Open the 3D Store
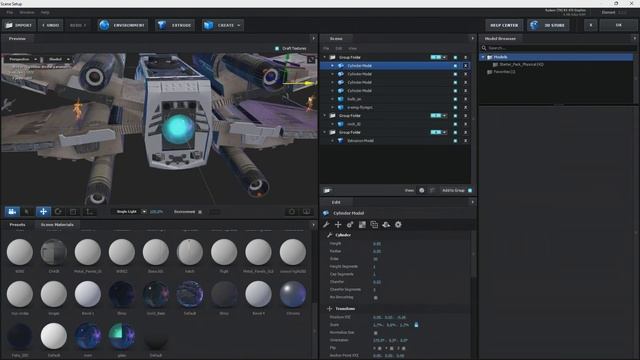 coord(548,25)
